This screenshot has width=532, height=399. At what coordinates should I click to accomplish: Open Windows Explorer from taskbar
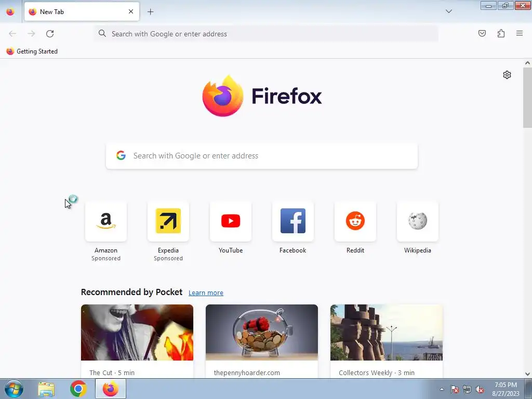click(x=46, y=389)
